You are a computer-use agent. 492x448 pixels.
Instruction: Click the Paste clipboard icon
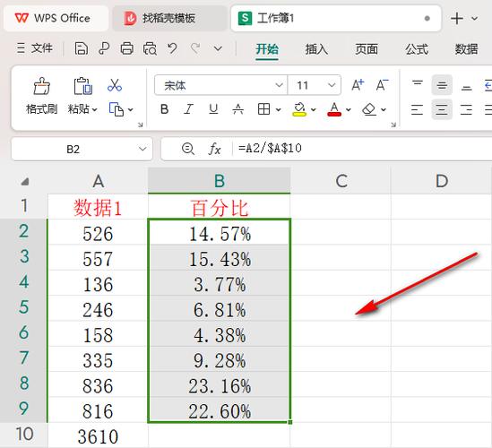point(82,86)
